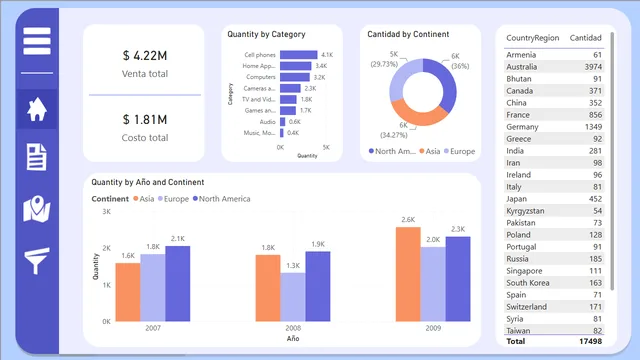
Task: Select the Bhutan row in table
Action: pyautogui.click(x=554, y=79)
